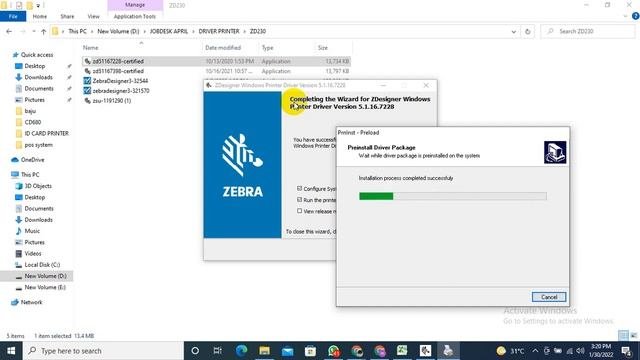Open Network in navigation pane
The width and height of the screenshot is (640, 360).
(x=31, y=302)
